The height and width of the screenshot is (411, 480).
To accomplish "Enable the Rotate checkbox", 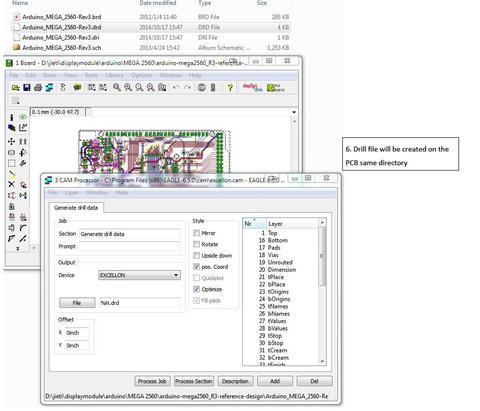I will pyautogui.click(x=197, y=244).
